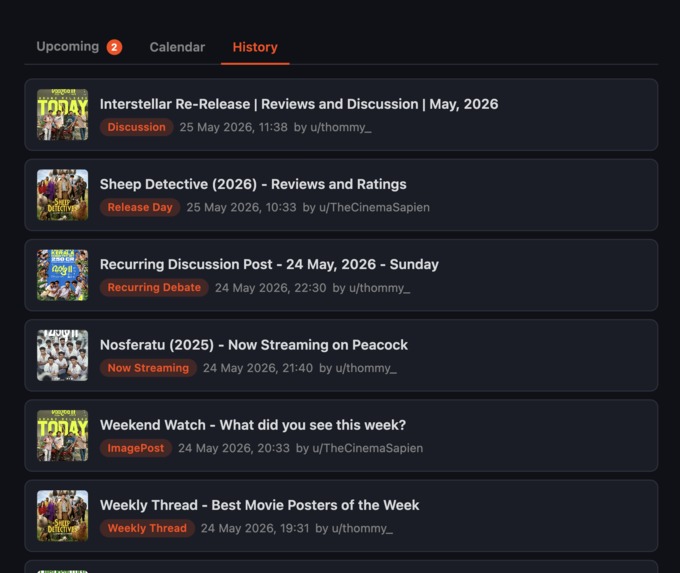The image size is (680, 573).
Task: Open the Recurring Discussion Post thumbnail
Action: coord(62,275)
